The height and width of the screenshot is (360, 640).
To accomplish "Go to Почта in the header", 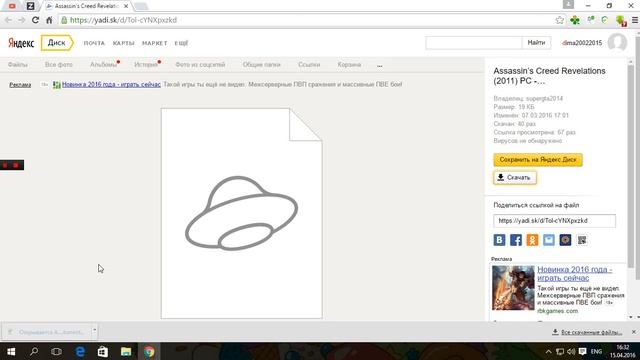I will (94, 43).
